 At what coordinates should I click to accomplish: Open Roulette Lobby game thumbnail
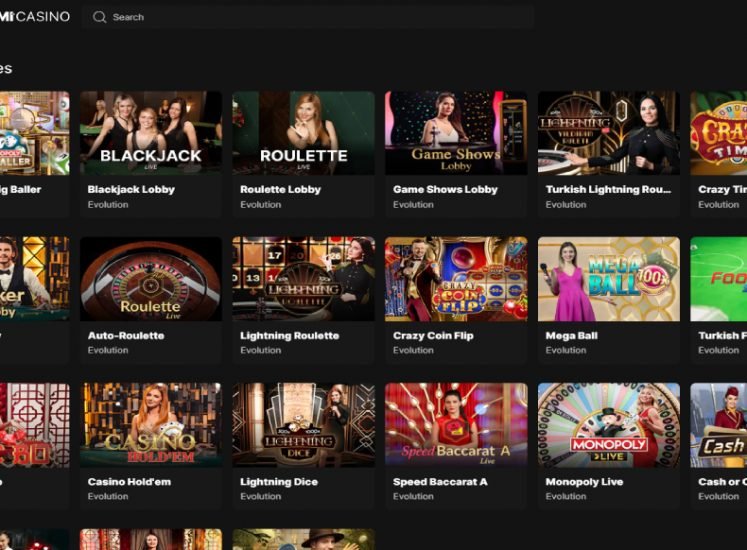coord(303,133)
